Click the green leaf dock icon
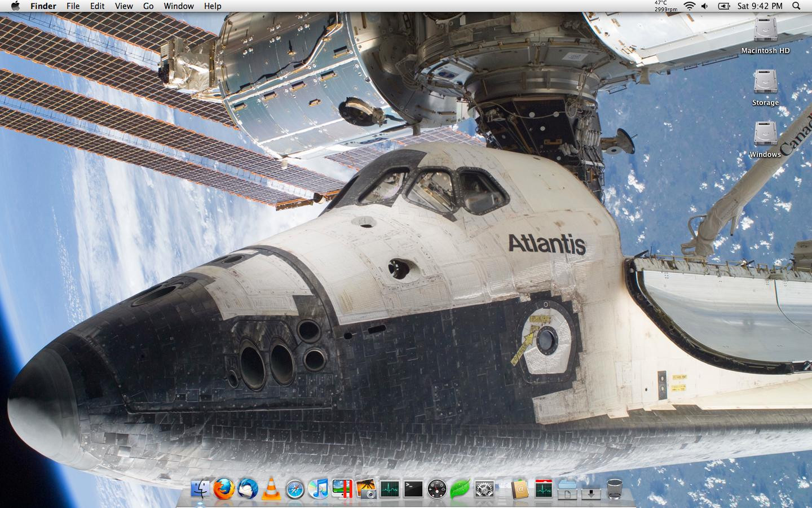Viewport: 812px width, 508px height. pyautogui.click(x=460, y=489)
